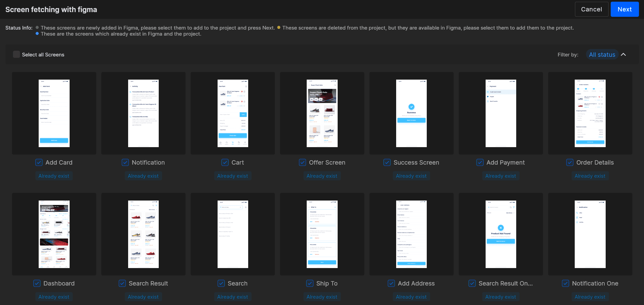Click the Already exist badge under Cart

pyautogui.click(x=232, y=176)
